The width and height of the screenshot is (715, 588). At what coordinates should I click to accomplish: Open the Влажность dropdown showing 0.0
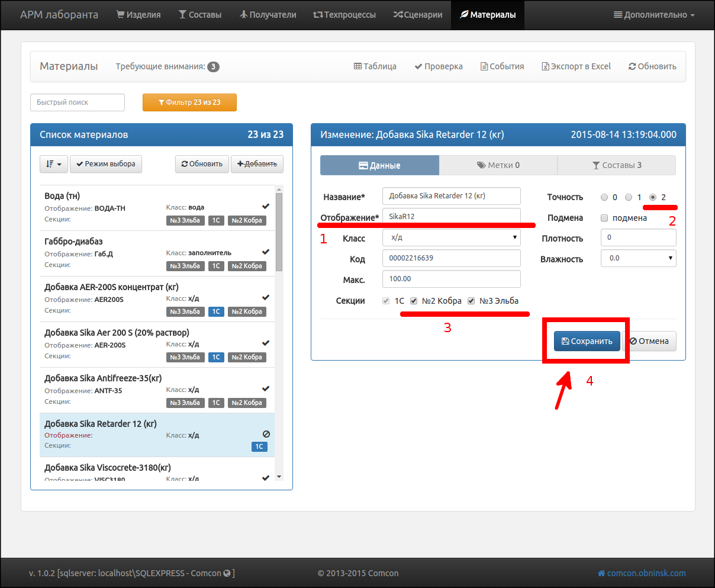click(639, 258)
